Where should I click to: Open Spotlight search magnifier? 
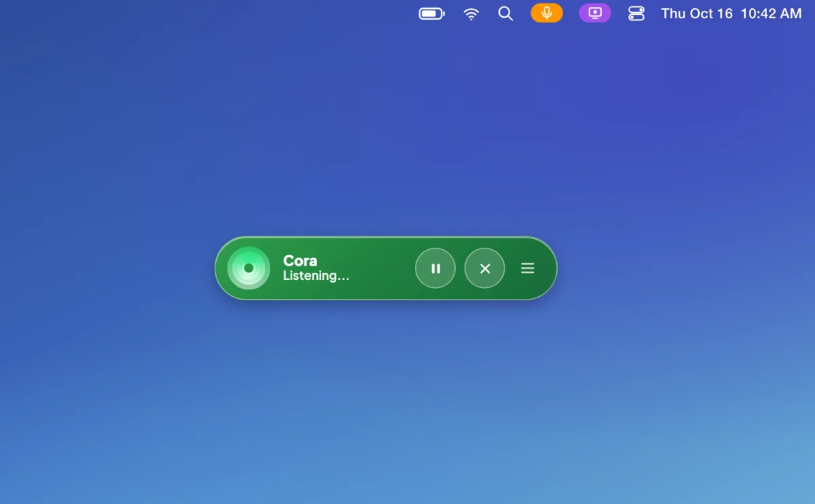[x=505, y=14]
